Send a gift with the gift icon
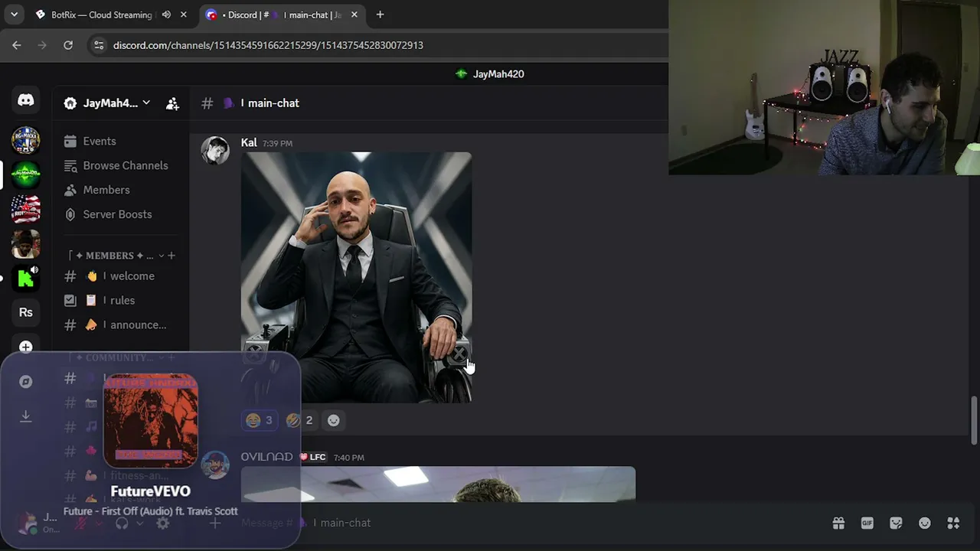980x551 pixels. 838,523
